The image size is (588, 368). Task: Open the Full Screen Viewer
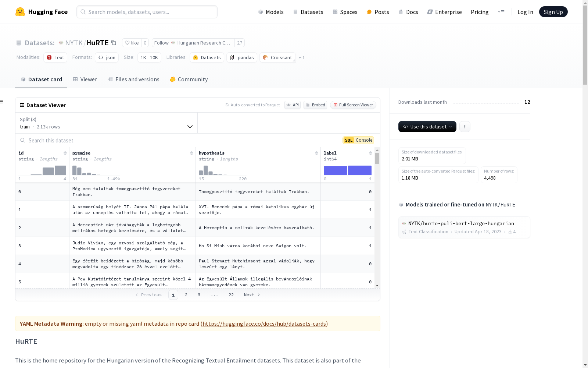(353, 105)
